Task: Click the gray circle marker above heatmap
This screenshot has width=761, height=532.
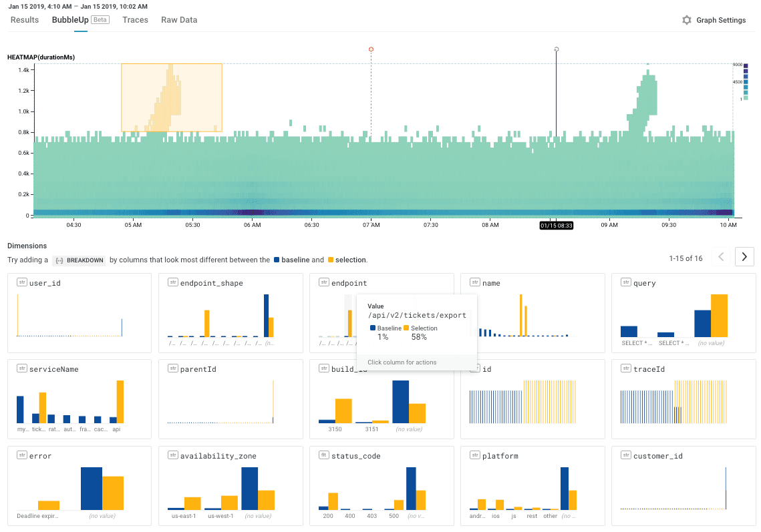Action: click(x=556, y=49)
